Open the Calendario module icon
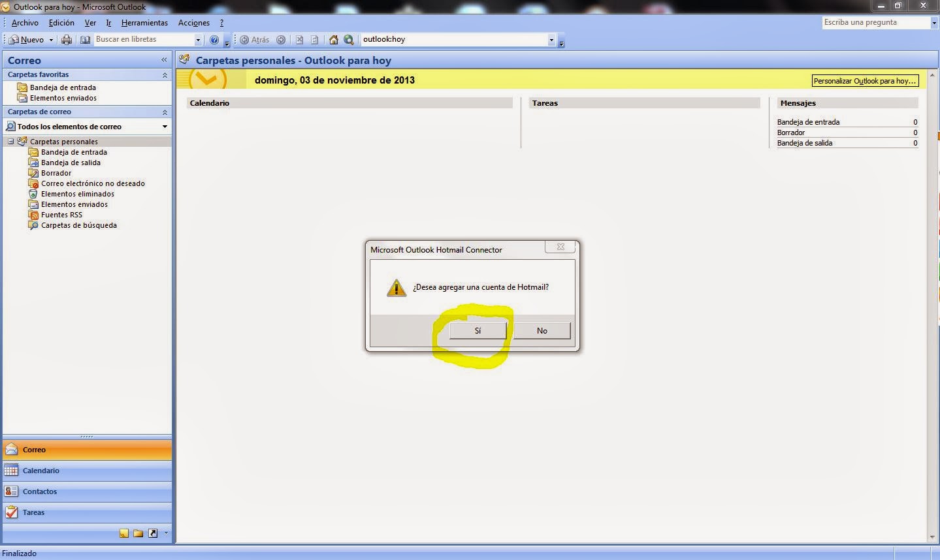The image size is (940, 560). (x=11, y=471)
